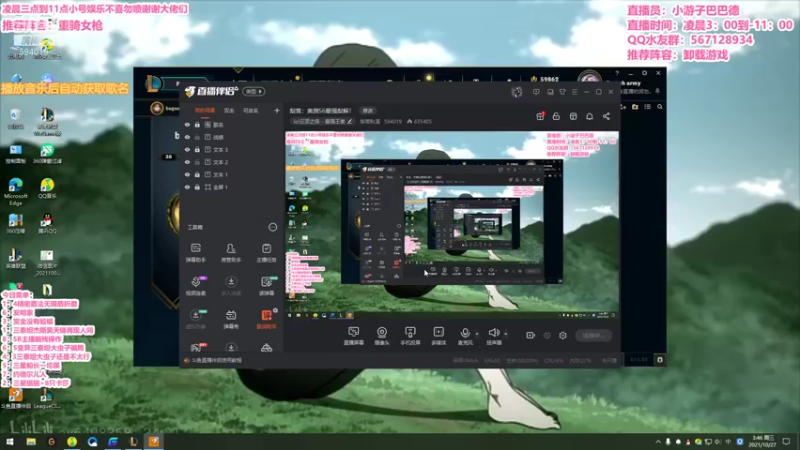800x450 pixels.
Task: Open the layout grid icon in top toolbar
Action: 573,116
